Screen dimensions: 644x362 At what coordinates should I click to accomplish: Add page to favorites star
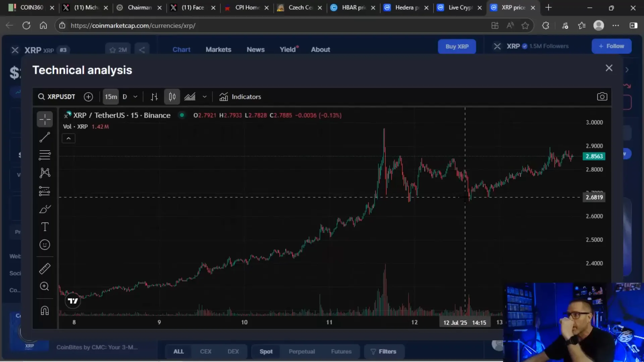pyautogui.click(x=525, y=25)
